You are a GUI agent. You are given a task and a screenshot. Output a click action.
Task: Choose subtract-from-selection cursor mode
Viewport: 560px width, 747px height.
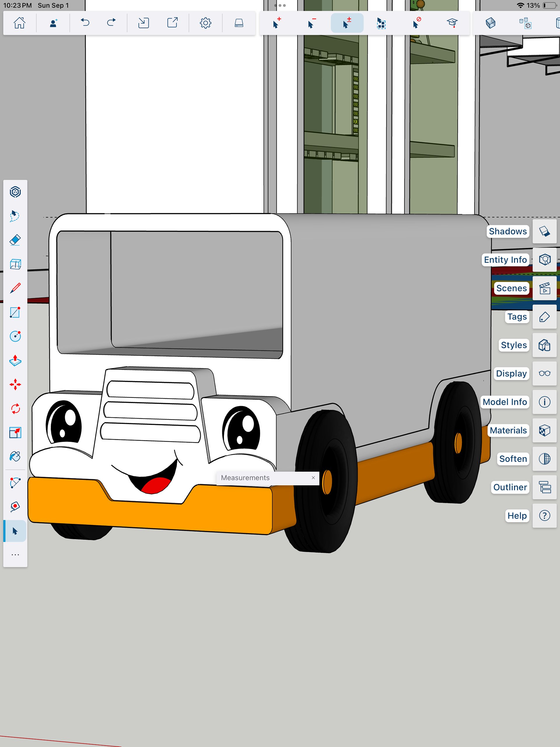click(x=312, y=23)
